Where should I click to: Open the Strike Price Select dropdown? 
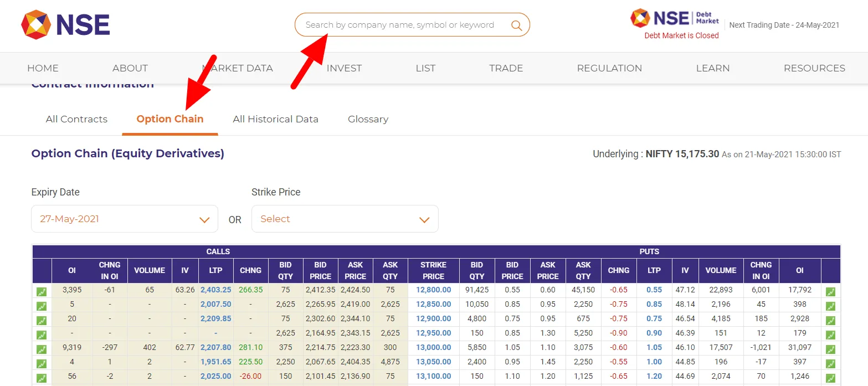pyautogui.click(x=345, y=219)
